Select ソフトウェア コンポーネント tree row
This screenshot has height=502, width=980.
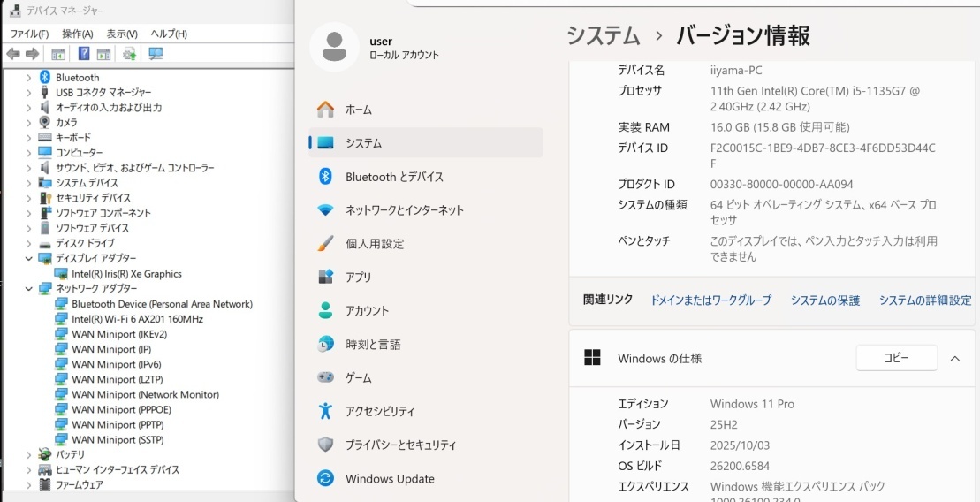tap(103, 212)
